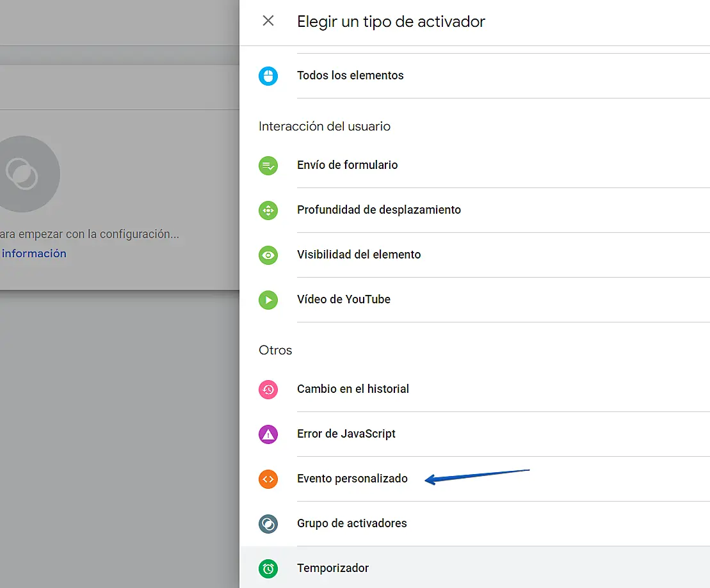Screen dimensions: 710x588
Task: Choose the Cambio en el historial label text
Action: (x=353, y=389)
